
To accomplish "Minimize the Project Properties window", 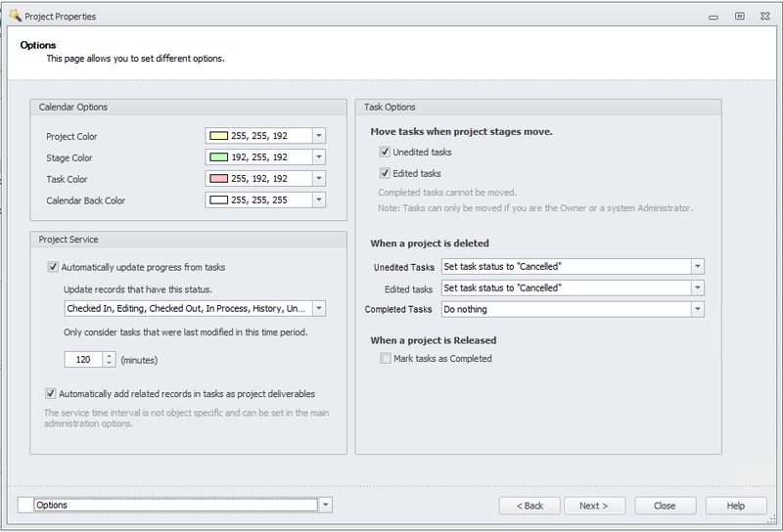I will (714, 18).
